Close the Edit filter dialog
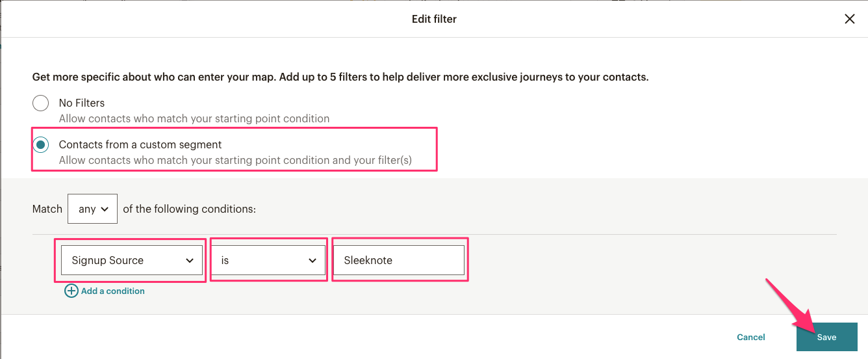This screenshot has width=868, height=359. [x=849, y=19]
